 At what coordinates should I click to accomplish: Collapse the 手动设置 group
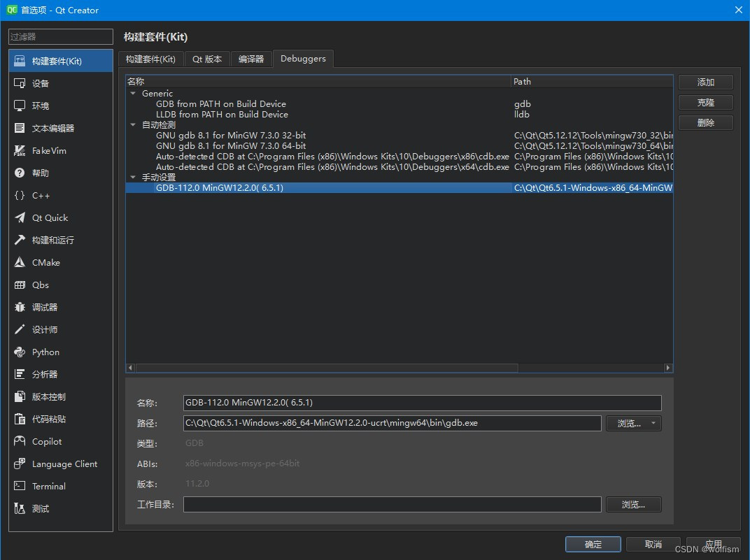pyautogui.click(x=133, y=178)
